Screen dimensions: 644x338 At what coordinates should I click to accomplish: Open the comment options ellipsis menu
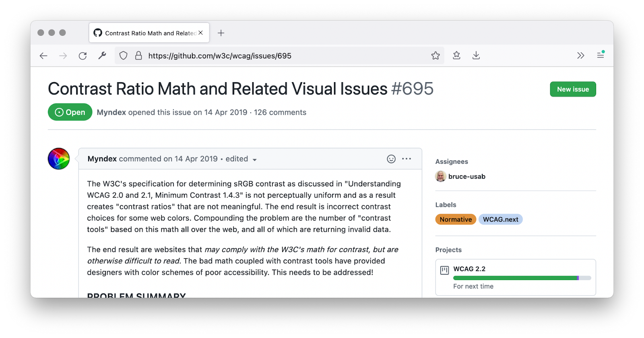click(407, 159)
